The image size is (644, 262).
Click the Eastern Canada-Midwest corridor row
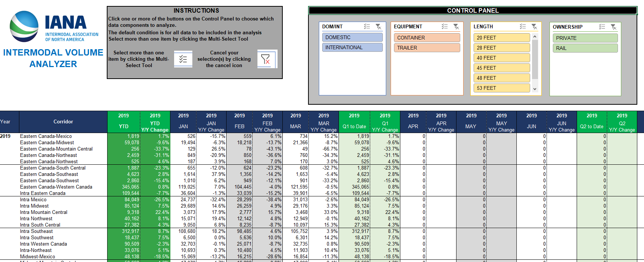(x=47, y=142)
